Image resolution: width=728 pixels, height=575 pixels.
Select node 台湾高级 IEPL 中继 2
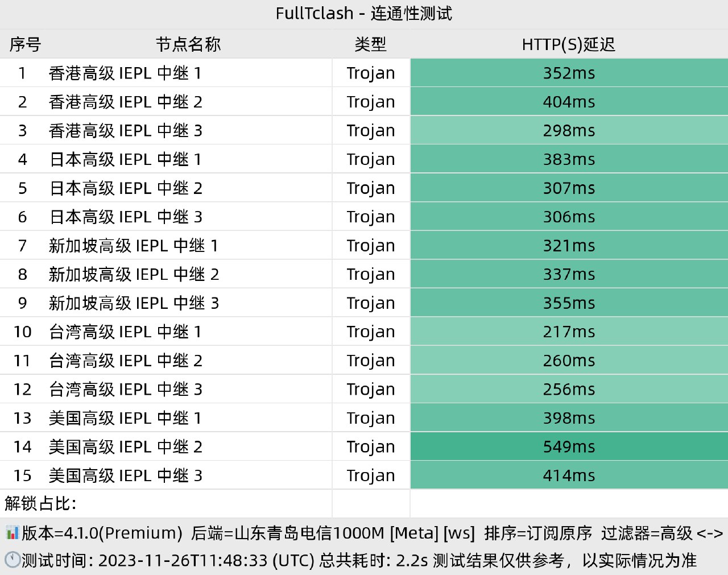[x=126, y=360]
